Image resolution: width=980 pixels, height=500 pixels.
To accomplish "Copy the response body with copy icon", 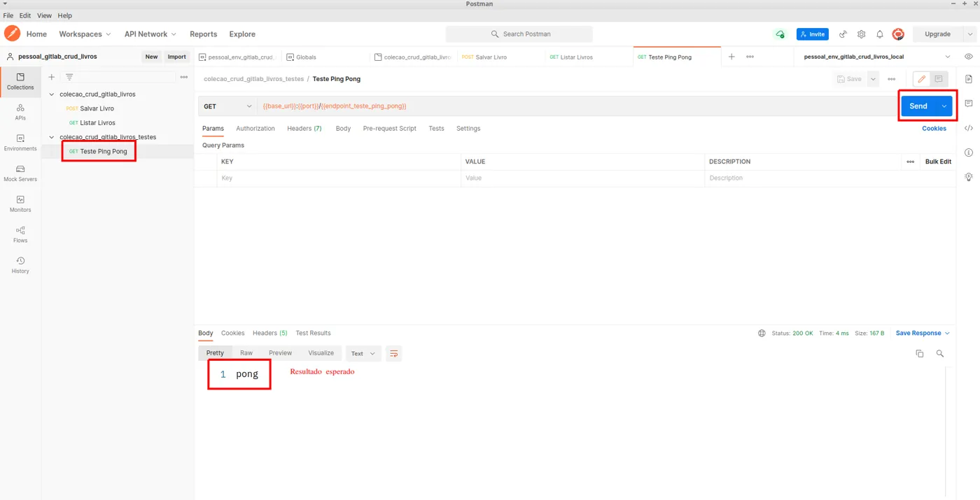I will click(x=920, y=354).
